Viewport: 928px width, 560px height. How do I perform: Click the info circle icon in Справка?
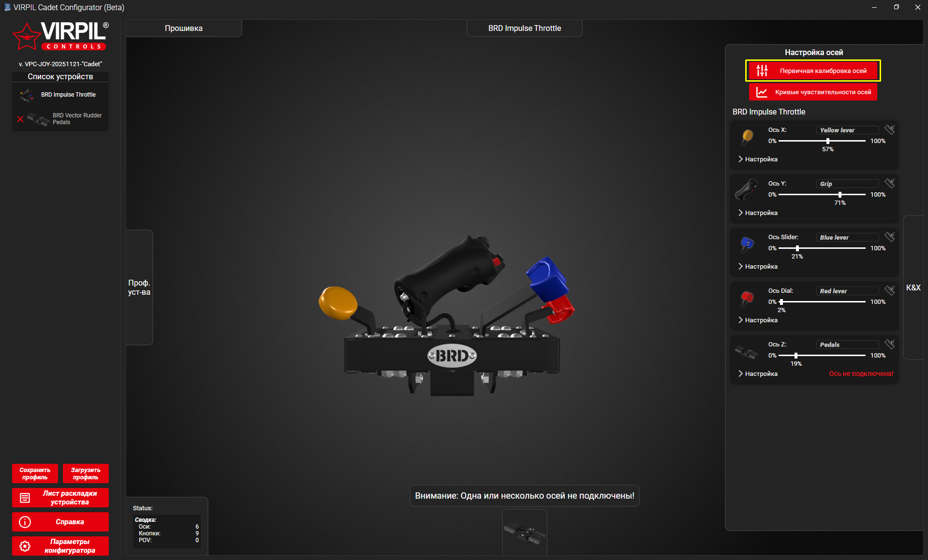pos(25,522)
